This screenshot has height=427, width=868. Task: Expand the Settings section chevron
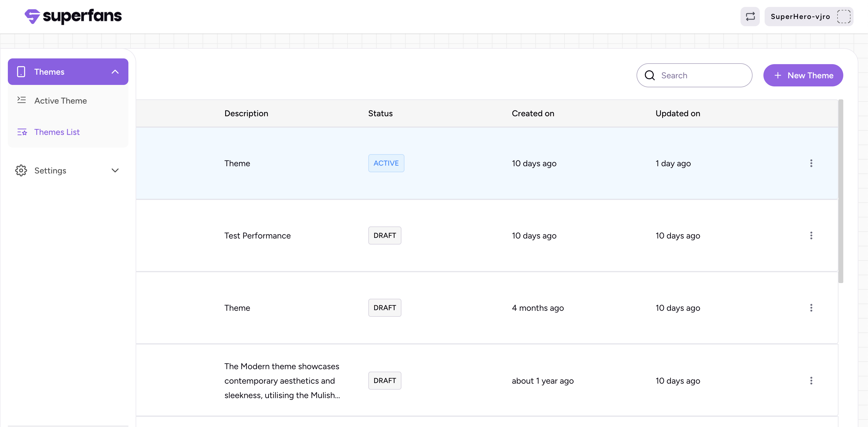click(115, 170)
